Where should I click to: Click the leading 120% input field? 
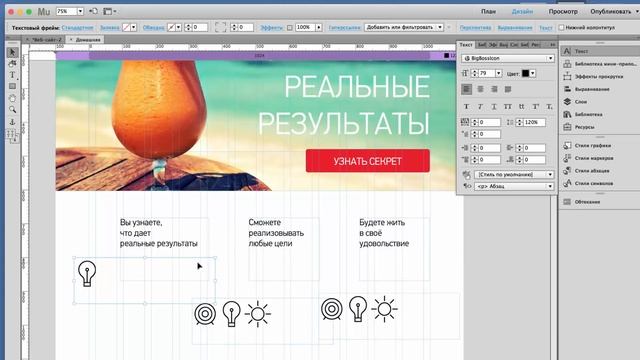[535, 122]
